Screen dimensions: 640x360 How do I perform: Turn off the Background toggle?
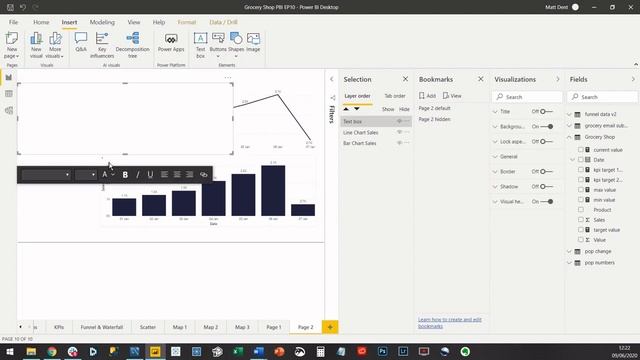547,127
